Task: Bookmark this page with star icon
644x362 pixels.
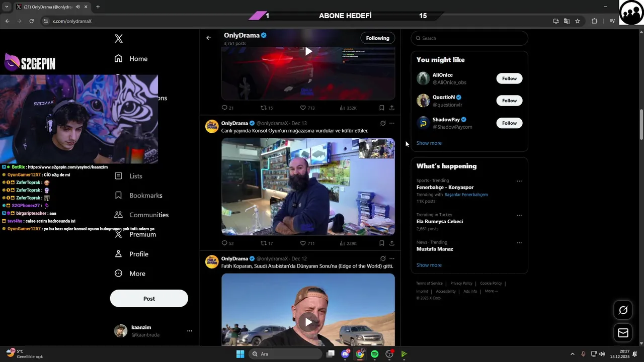Action: (578, 21)
